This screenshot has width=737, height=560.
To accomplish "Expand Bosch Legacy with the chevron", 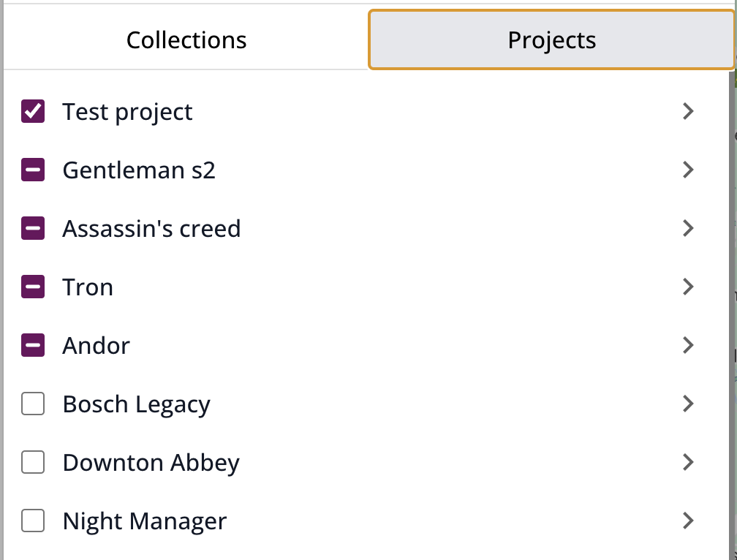I will point(688,404).
